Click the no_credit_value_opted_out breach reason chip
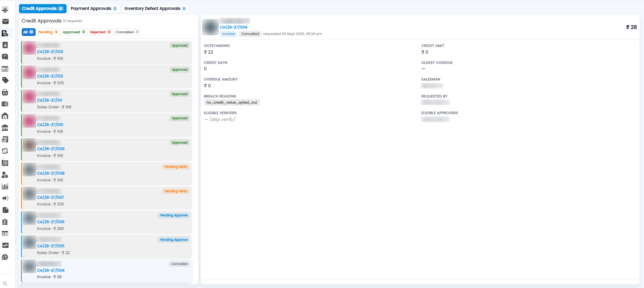 [232, 103]
